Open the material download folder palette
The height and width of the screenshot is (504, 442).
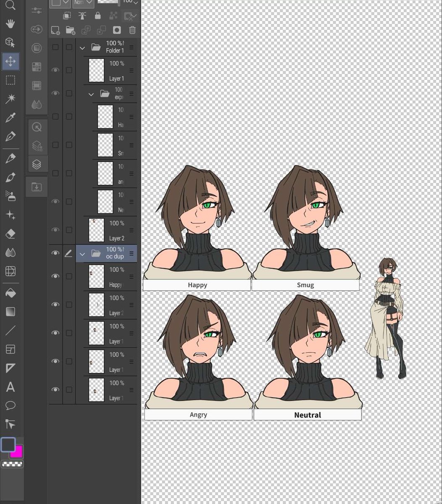pos(37,186)
